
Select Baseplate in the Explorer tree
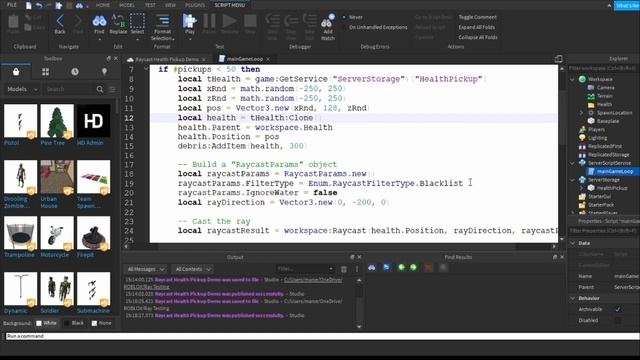[x=608, y=121]
